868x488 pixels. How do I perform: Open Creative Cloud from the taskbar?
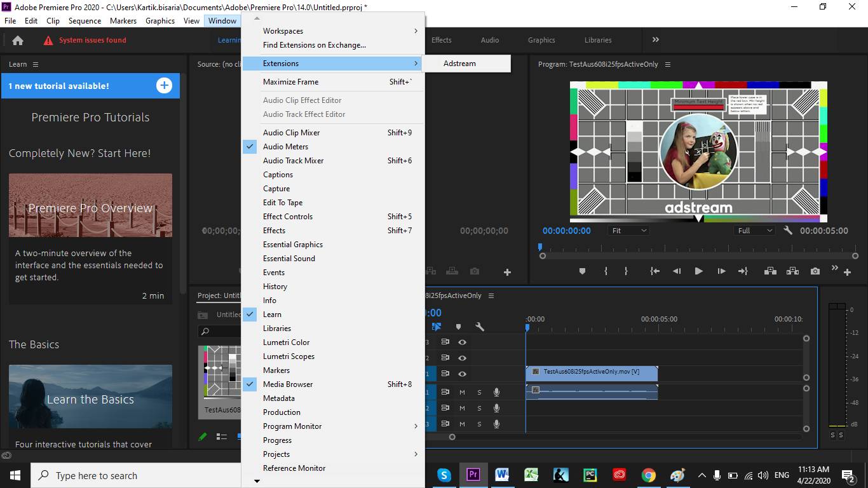click(x=620, y=475)
